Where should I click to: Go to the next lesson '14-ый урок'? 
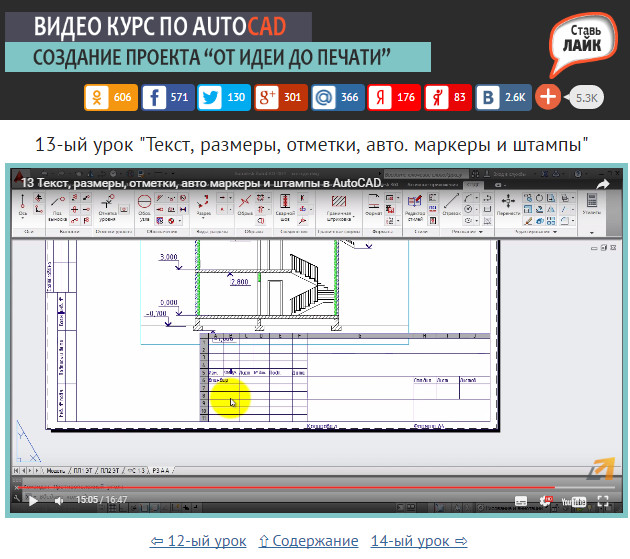[419, 541]
